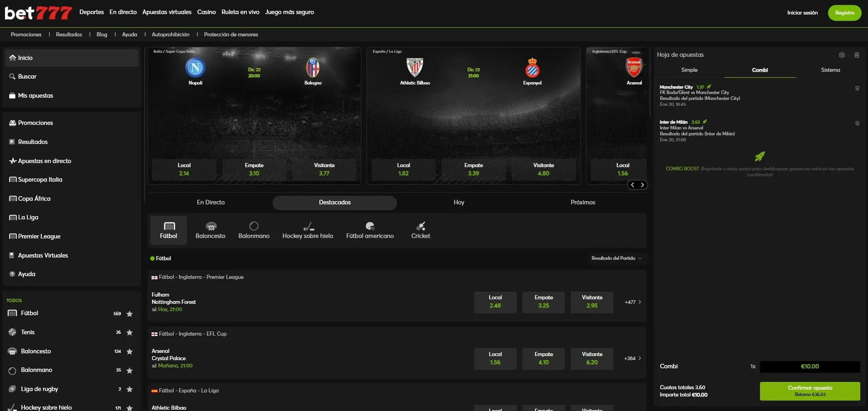Favorite Baloncesto with its star icon

[x=130, y=352]
